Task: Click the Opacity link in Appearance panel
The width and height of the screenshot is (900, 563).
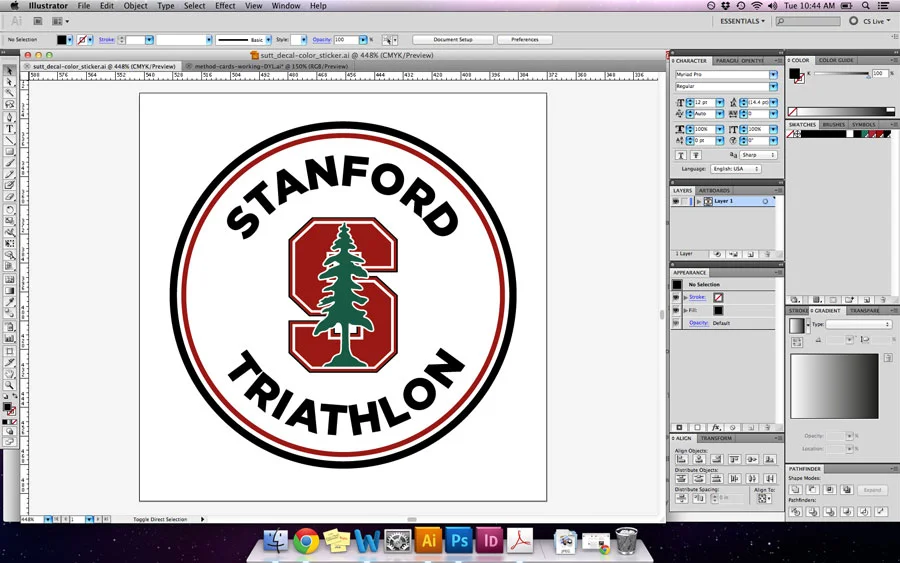Action: coord(698,323)
